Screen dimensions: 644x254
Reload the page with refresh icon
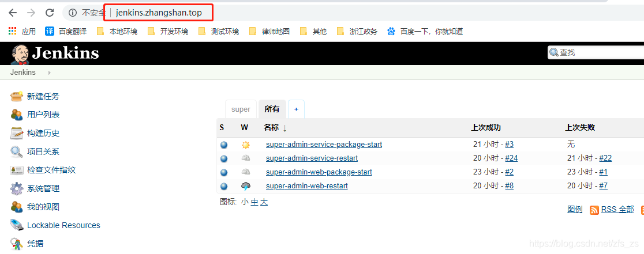(x=50, y=13)
